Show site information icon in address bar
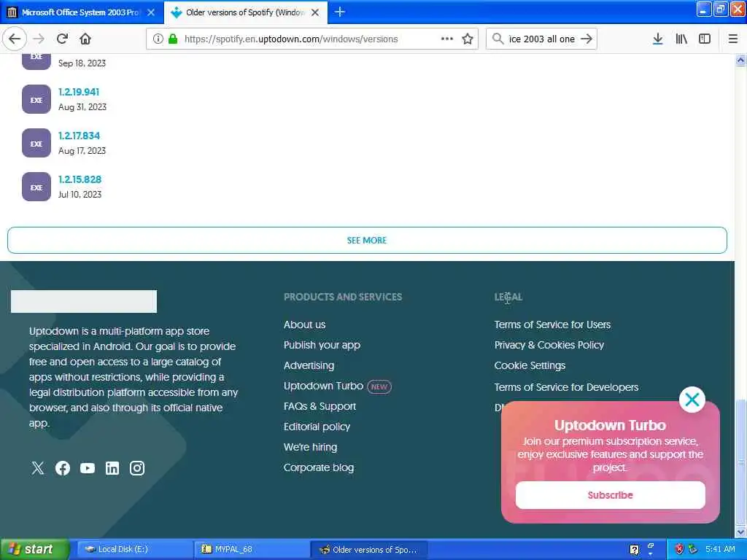Viewport: 747px width, 560px height. (158, 39)
